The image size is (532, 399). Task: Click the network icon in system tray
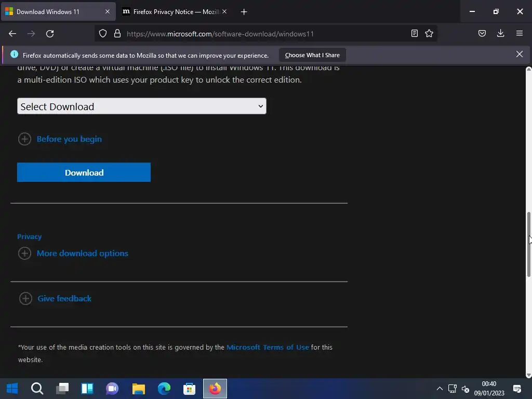tap(453, 389)
